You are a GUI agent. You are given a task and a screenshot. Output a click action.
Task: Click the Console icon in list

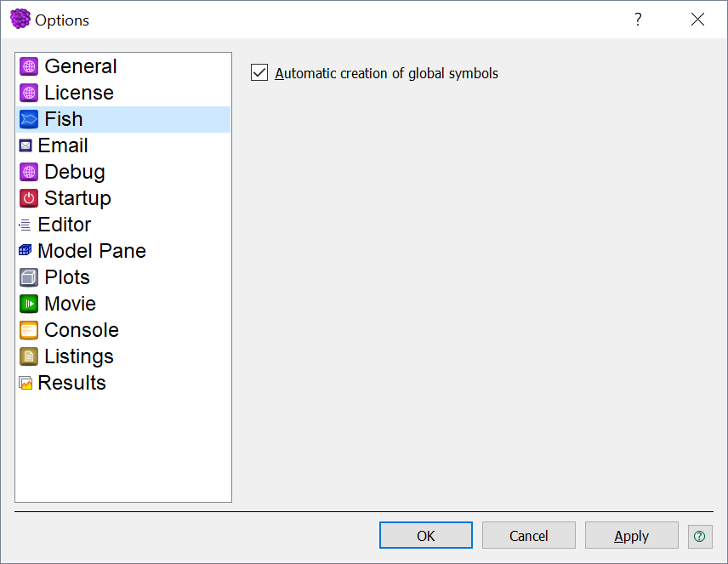(x=29, y=330)
